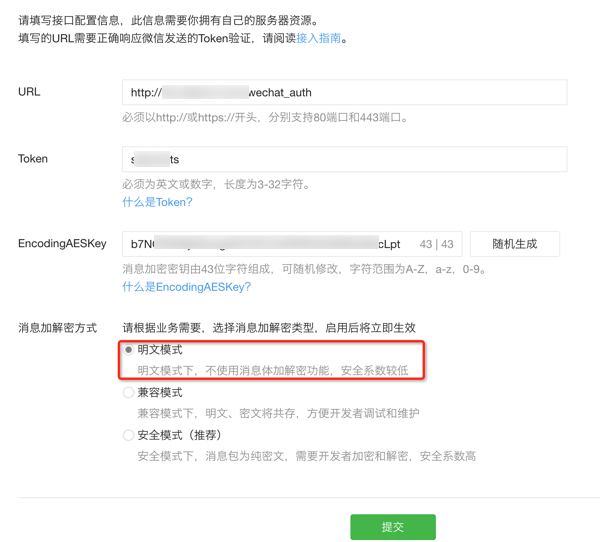Click the hint 长度为3-32字符

(267, 184)
